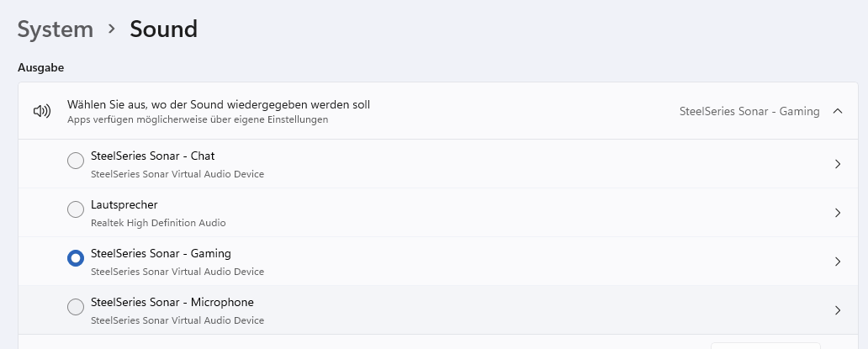Open the Sonar Chat properties arrow
Image resolution: width=868 pixels, height=349 pixels.
click(837, 164)
